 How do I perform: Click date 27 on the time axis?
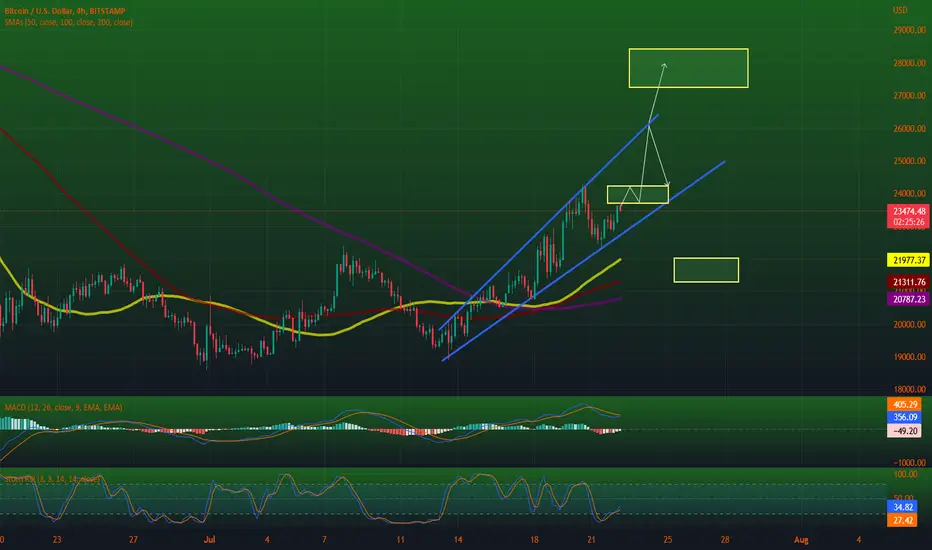tap(133, 540)
